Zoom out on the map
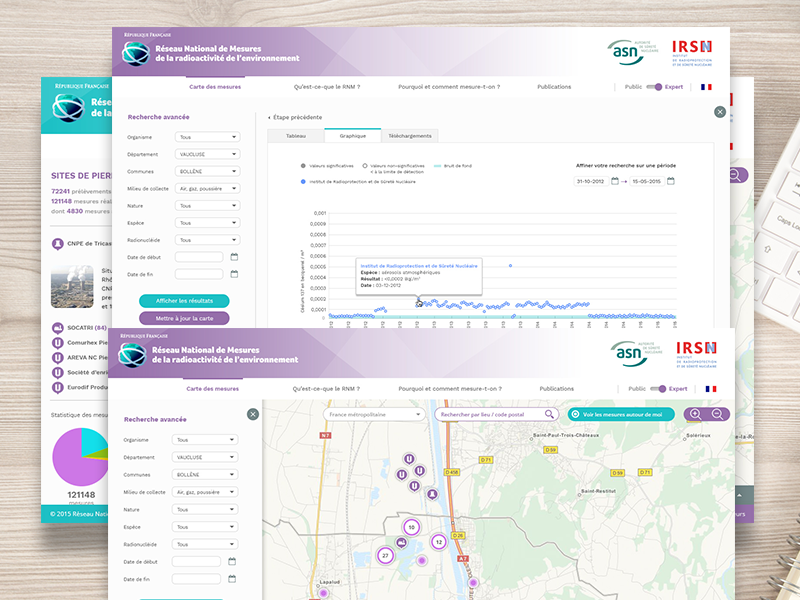 tap(716, 414)
